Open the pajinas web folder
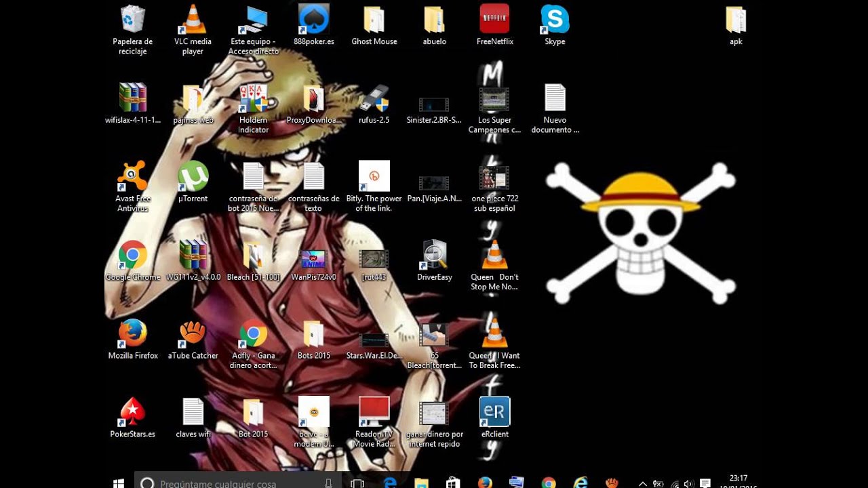This screenshot has height=488, width=868. coord(193,104)
